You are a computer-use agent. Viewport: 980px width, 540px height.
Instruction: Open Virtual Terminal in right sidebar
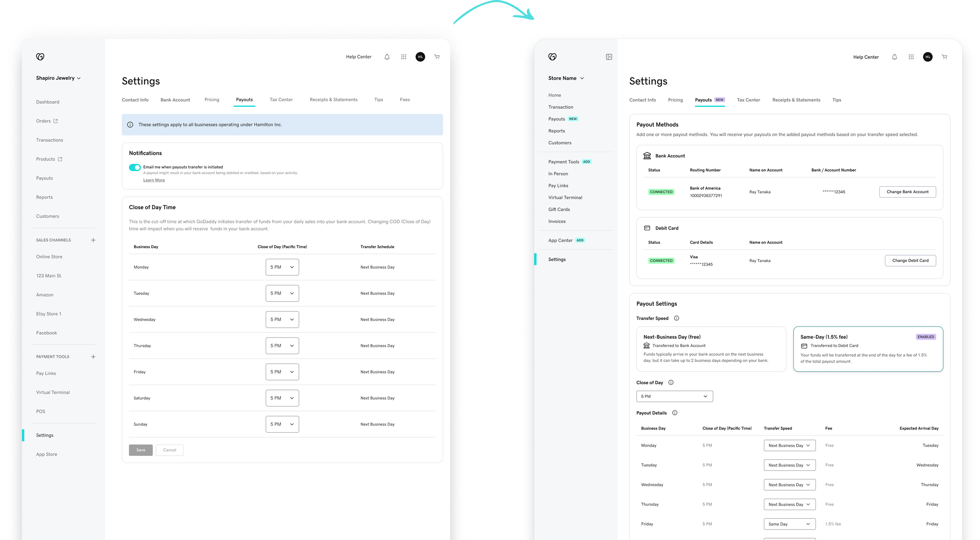[x=565, y=198]
